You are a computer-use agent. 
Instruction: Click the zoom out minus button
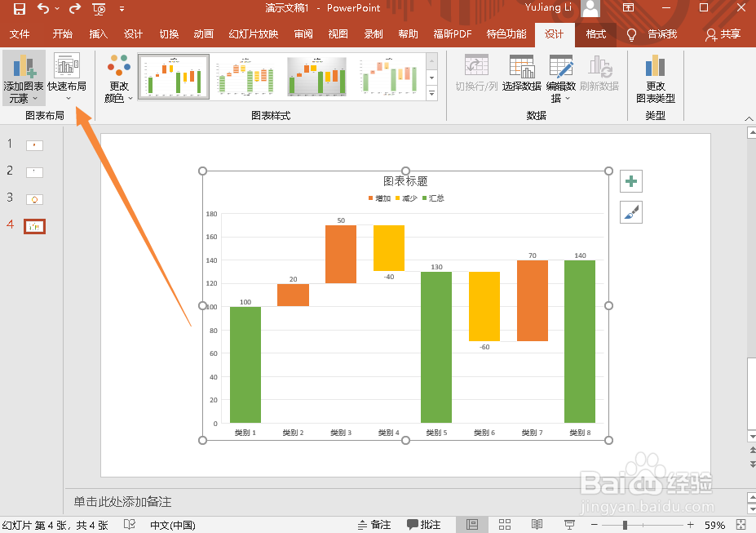click(594, 525)
